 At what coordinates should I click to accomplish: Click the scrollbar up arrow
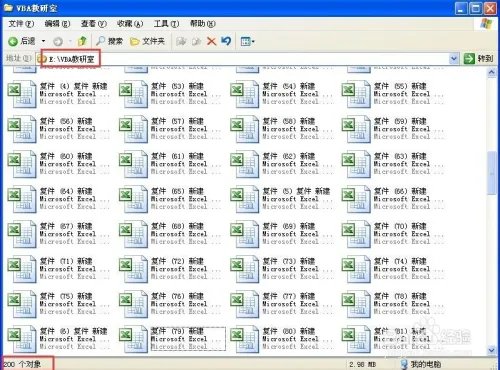pyautogui.click(x=492, y=72)
